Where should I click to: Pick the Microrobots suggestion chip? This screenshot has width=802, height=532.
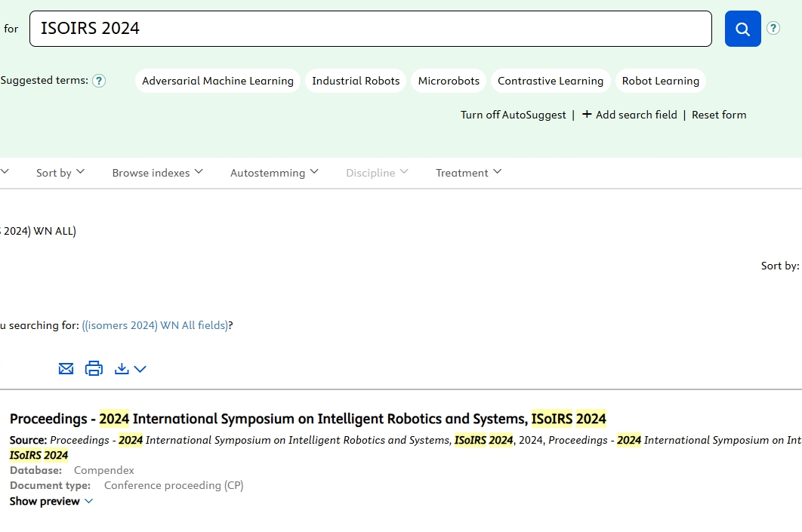click(449, 81)
